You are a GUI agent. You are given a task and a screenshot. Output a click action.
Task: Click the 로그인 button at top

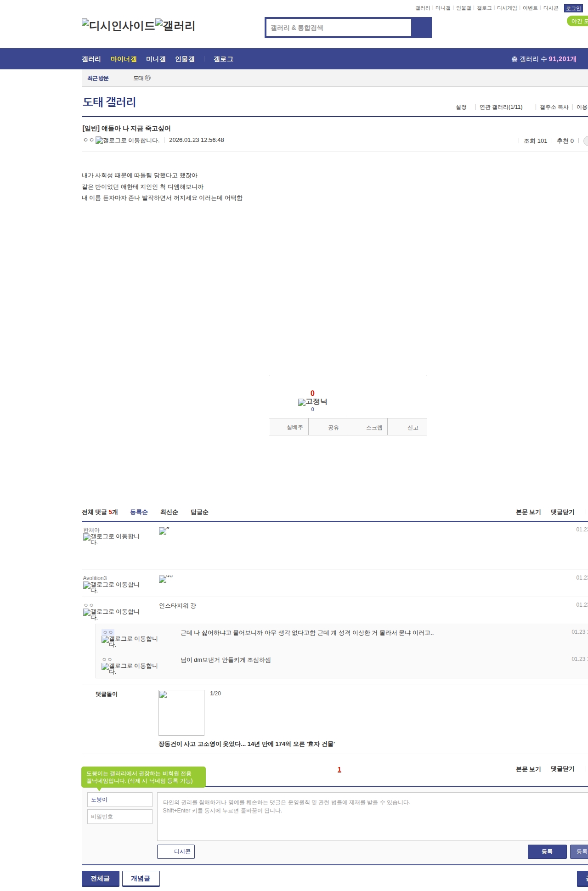click(573, 8)
